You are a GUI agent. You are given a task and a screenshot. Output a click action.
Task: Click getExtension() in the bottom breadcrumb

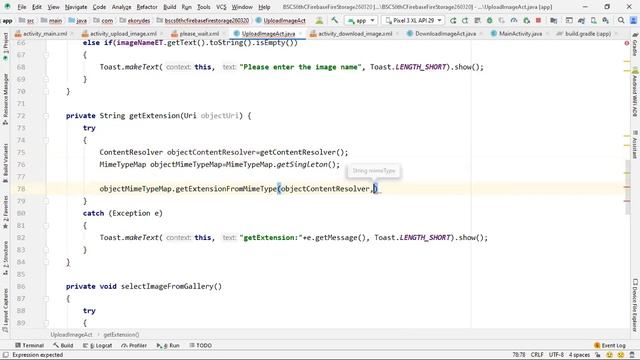121,335
